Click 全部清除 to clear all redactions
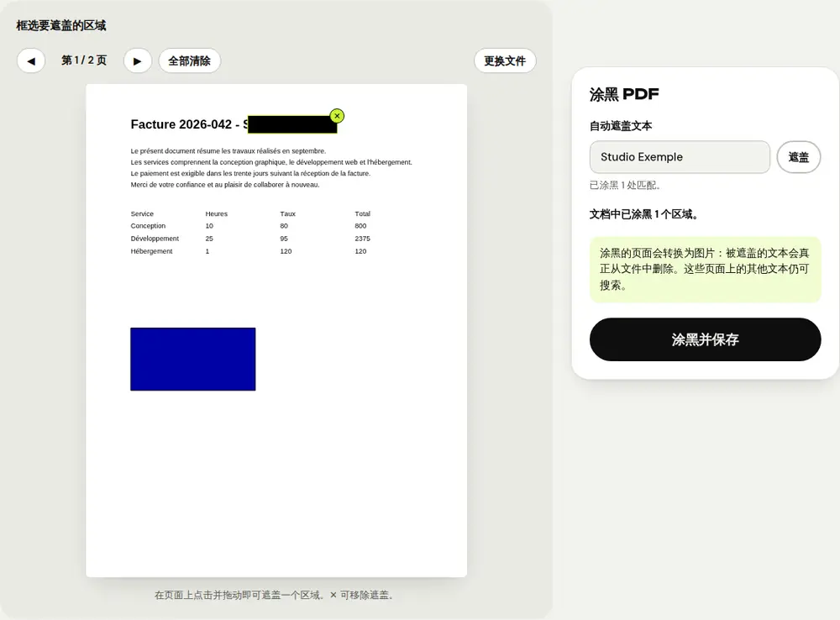 (190, 60)
